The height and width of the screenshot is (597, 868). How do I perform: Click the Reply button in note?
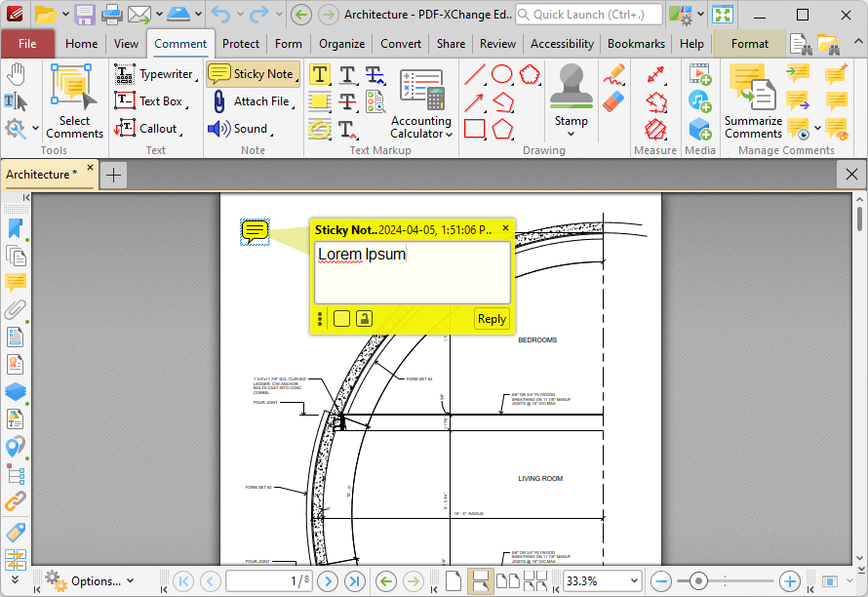(492, 319)
